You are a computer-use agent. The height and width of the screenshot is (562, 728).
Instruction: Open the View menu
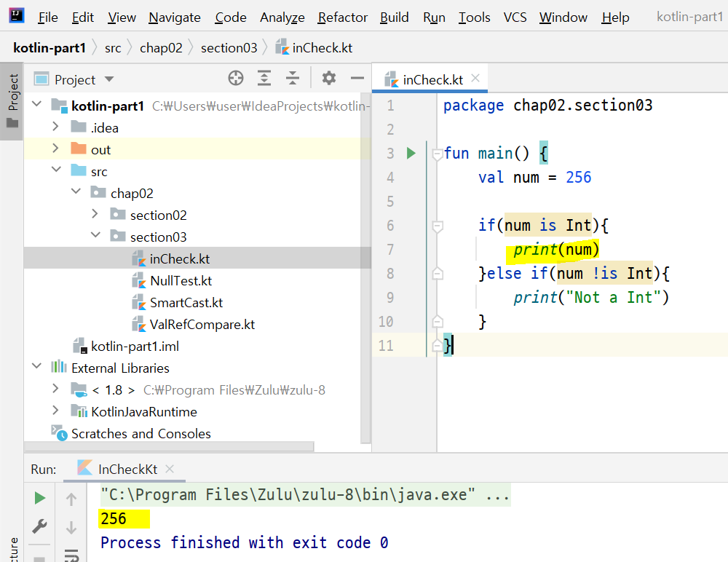click(122, 17)
